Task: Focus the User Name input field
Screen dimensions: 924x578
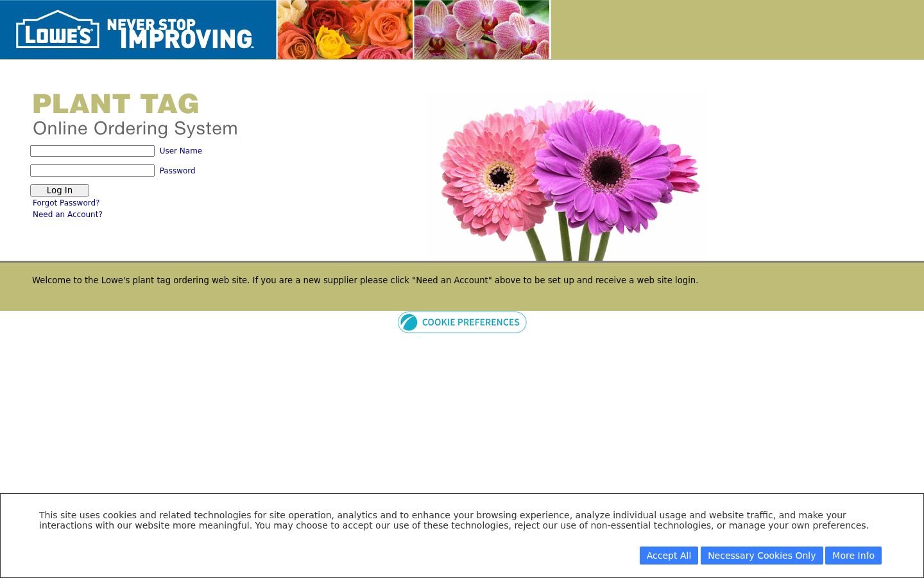Action: pos(92,151)
